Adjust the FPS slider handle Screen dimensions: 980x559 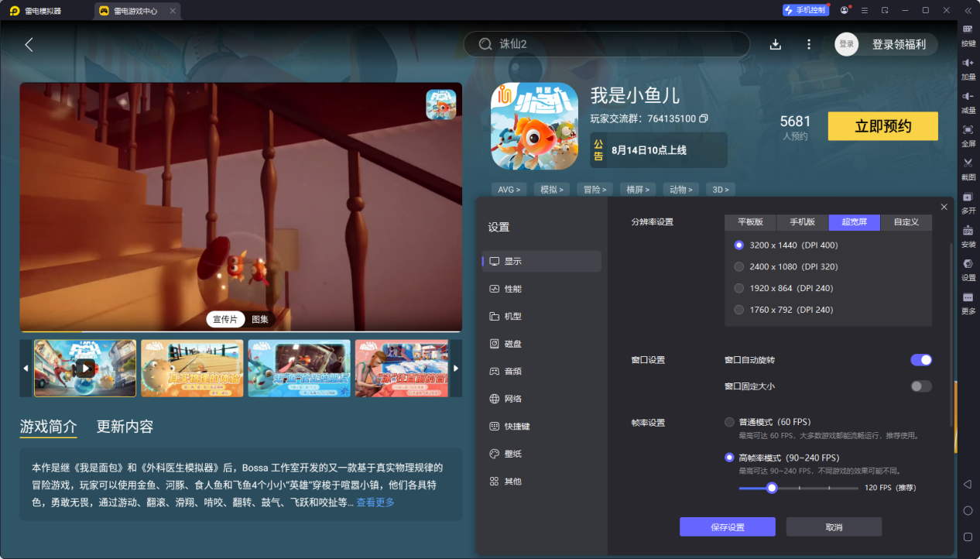pyautogui.click(x=772, y=488)
